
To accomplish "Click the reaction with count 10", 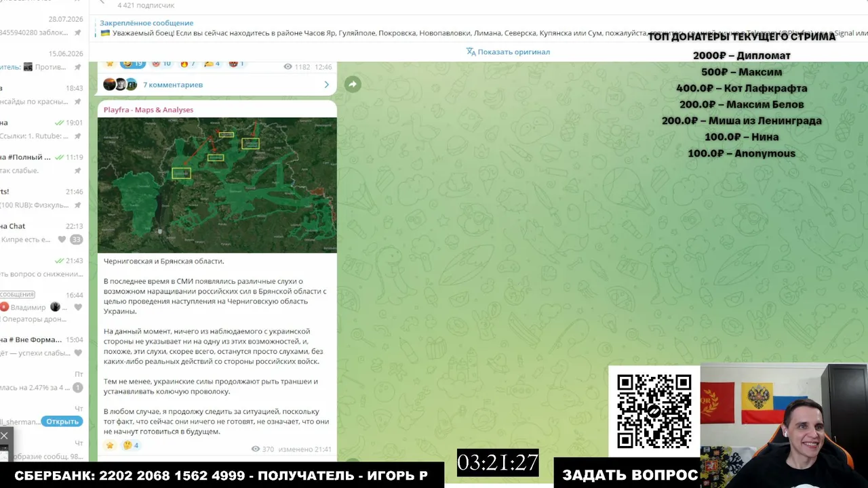I will coord(161,64).
